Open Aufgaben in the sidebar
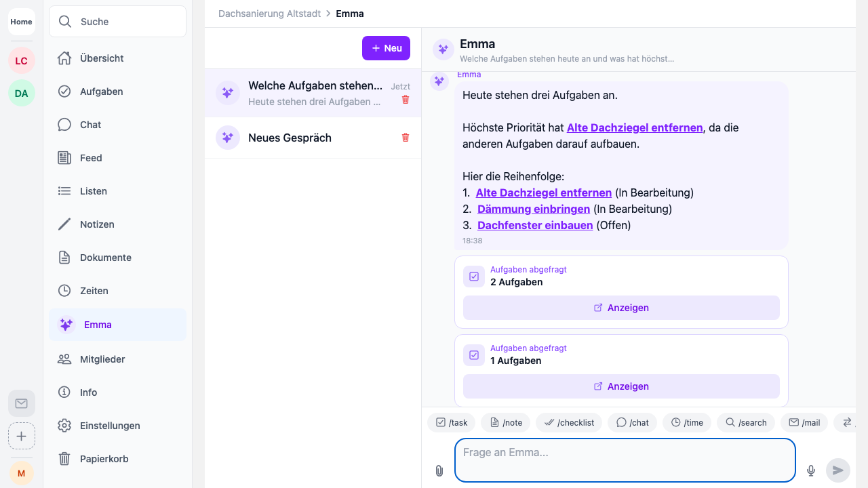The image size is (868, 488). [x=101, y=91]
